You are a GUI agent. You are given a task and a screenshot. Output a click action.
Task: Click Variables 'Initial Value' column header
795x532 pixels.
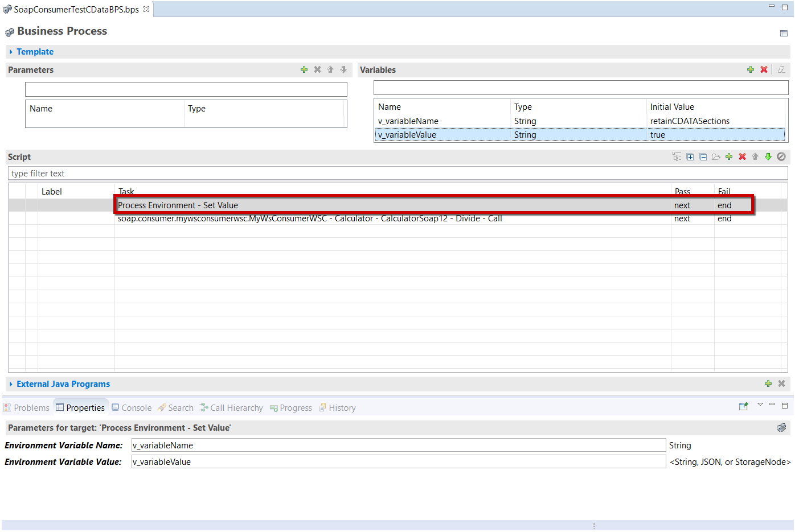tap(672, 107)
